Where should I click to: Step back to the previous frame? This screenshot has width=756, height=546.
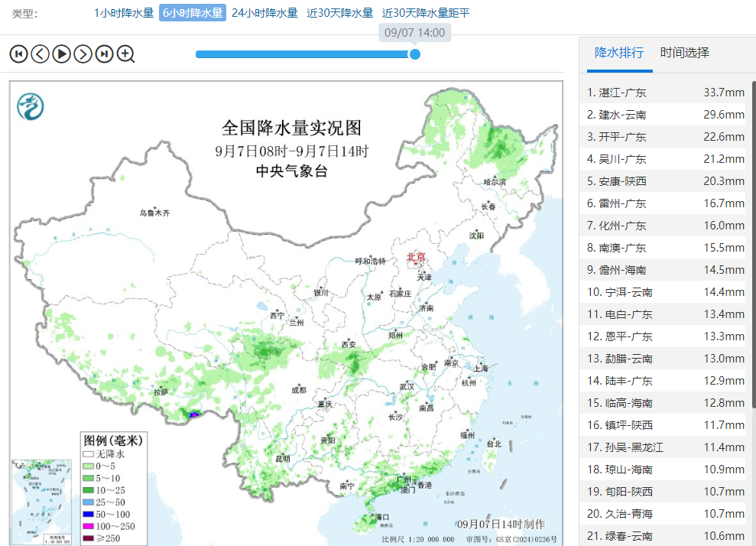40,54
